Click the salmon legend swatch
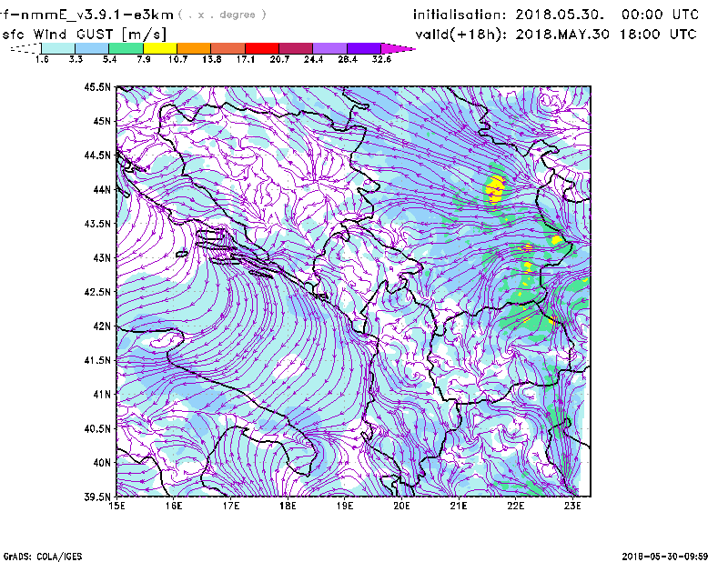728x562 pixels. click(228, 48)
